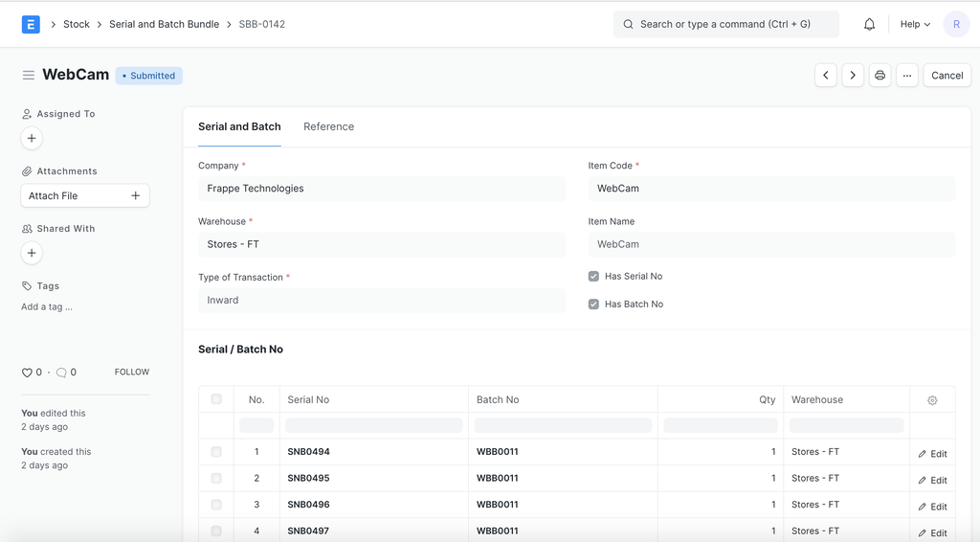
Task: Select serial number SNB0497
Action: (x=309, y=531)
